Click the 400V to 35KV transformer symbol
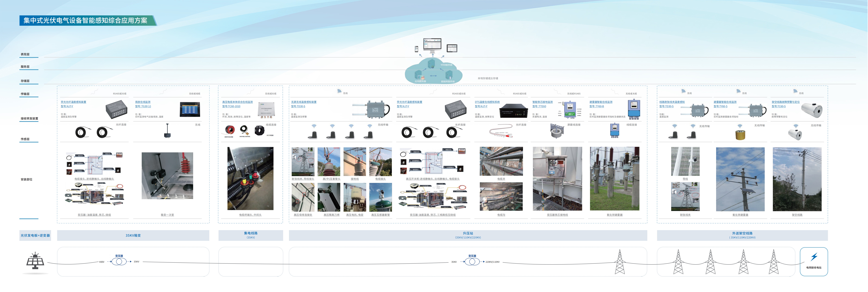Viewport: 868px width, 292px height. (119, 262)
